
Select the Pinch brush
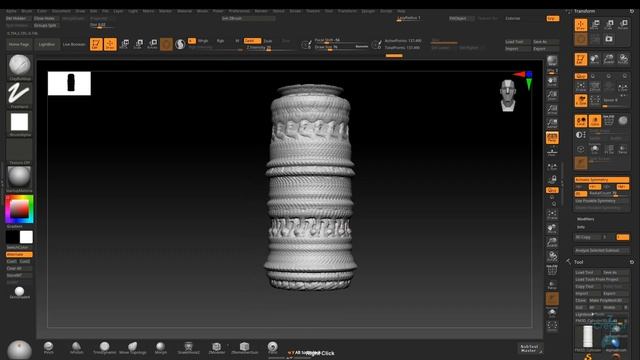click(x=49, y=348)
